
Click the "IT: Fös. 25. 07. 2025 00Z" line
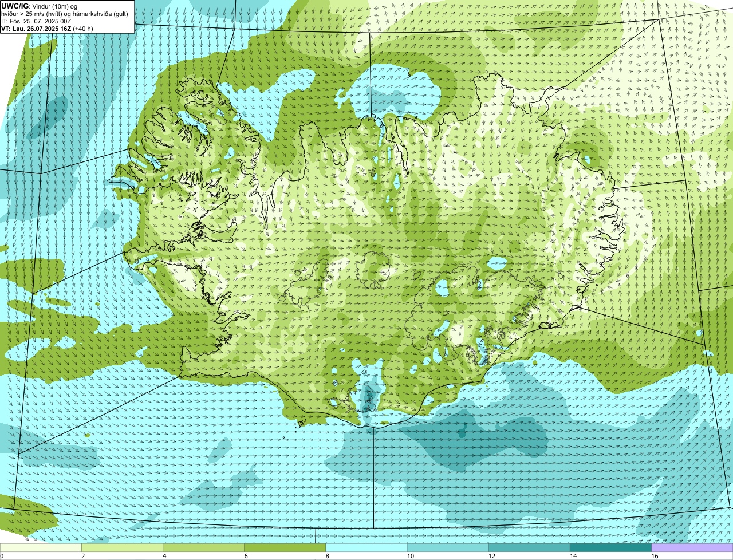pyautogui.click(x=37, y=21)
